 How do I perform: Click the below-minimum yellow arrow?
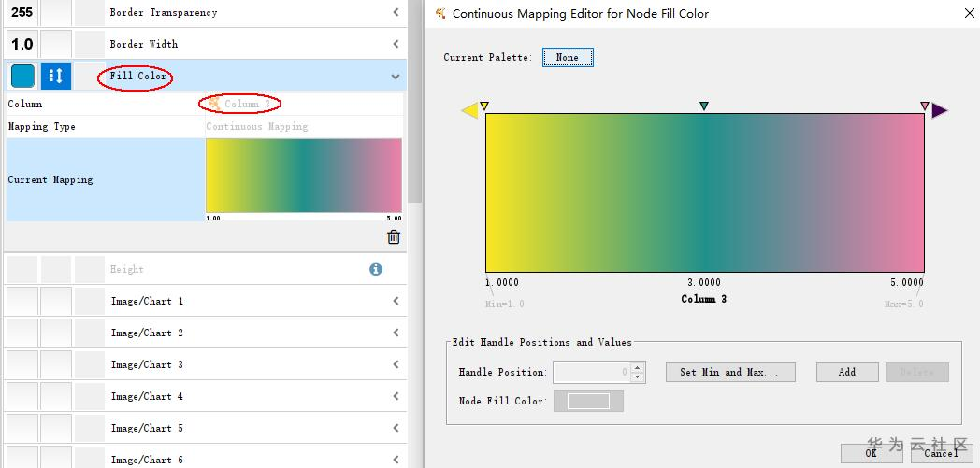tap(469, 111)
